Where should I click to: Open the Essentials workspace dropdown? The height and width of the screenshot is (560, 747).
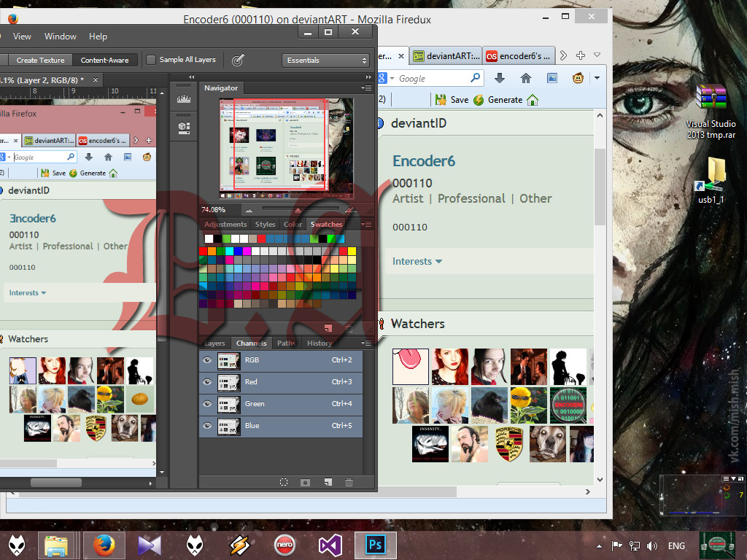click(x=326, y=60)
